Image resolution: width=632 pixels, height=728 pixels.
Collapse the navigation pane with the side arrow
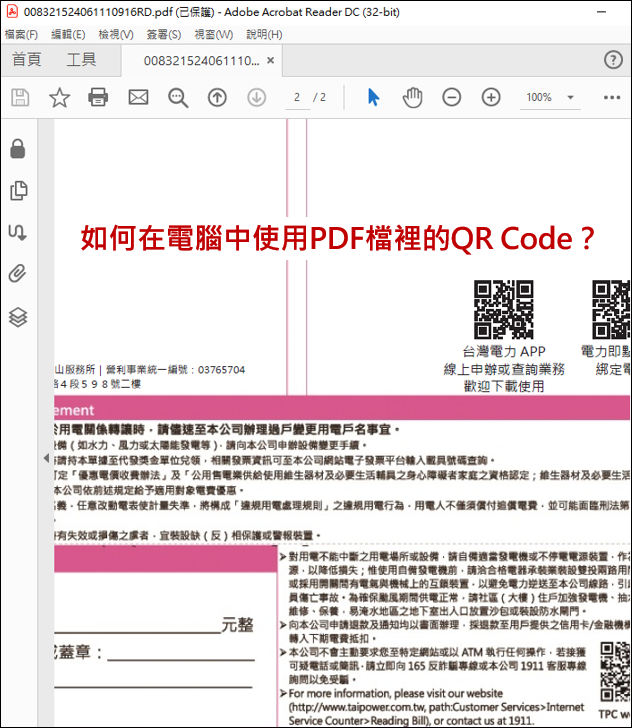point(46,458)
